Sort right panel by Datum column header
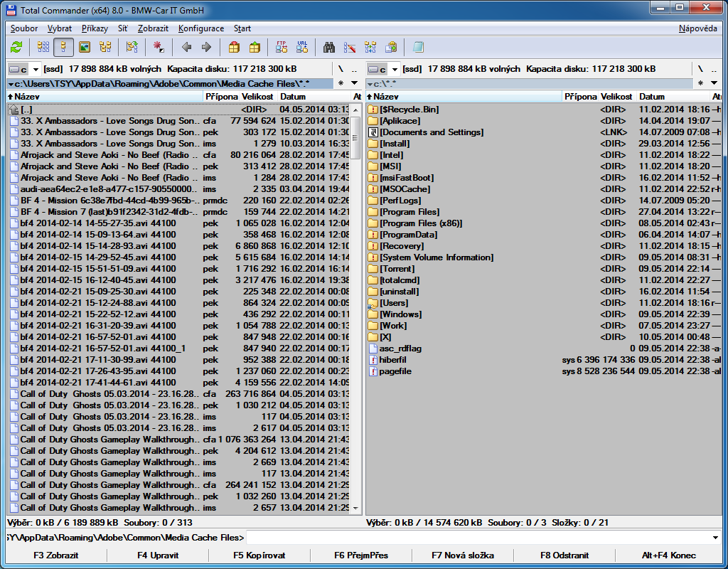This screenshot has height=569, width=728. [x=673, y=97]
